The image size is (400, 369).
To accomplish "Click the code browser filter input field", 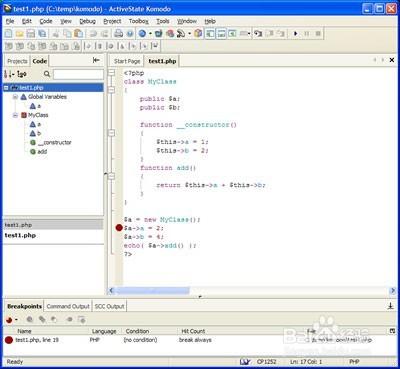I will point(78,74).
